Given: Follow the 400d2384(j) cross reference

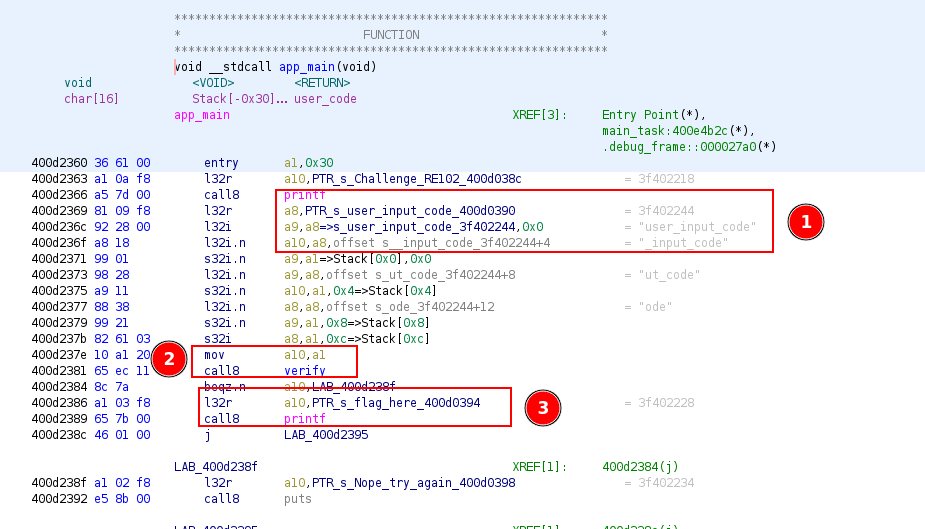Looking at the screenshot, I should [640, 467].
